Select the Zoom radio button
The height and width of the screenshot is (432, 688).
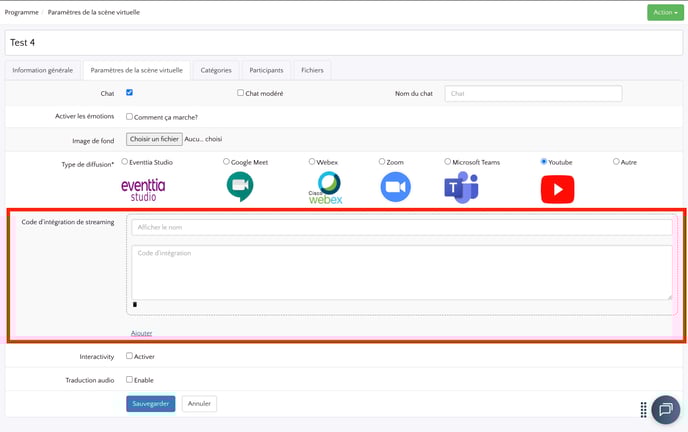[382, 161]
